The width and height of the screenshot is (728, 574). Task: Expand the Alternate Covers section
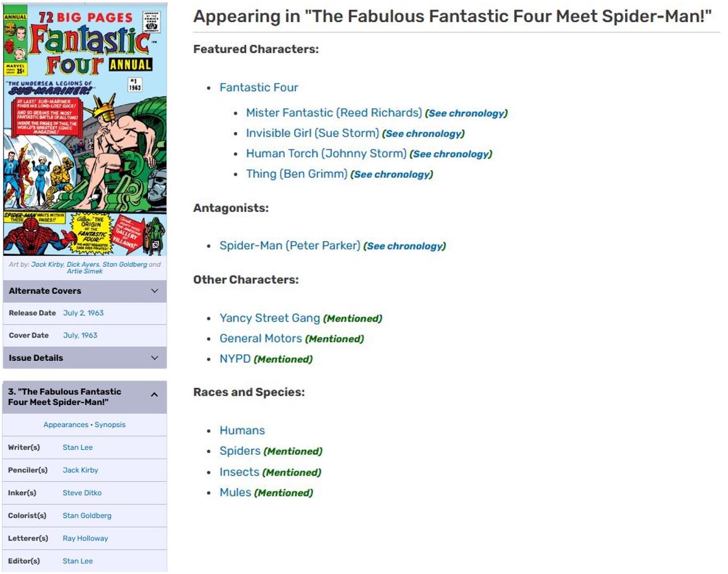(155, 291)
